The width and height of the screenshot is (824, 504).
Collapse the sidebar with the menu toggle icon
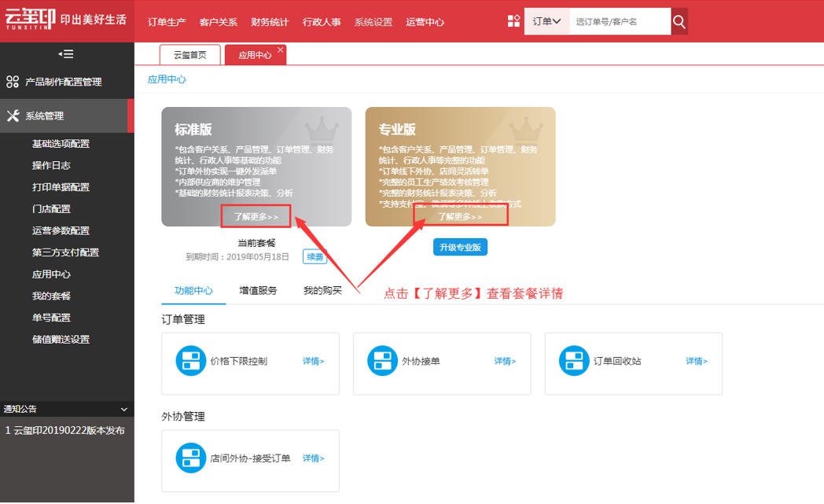point(66,54)
